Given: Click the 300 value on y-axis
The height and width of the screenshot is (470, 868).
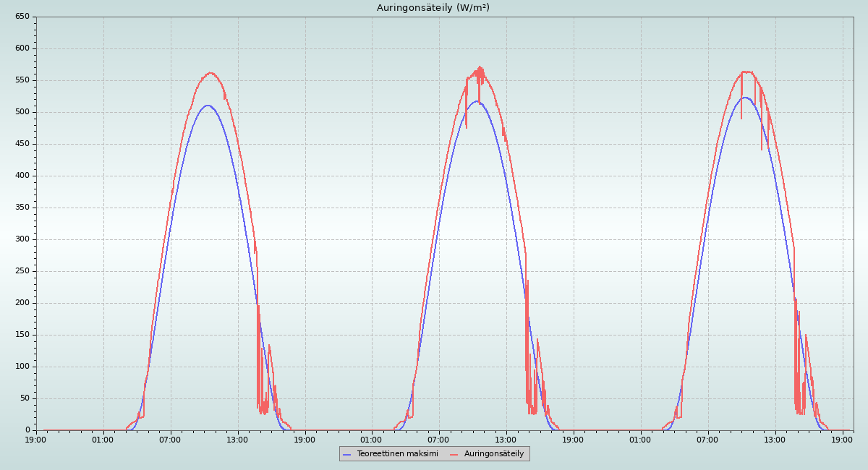Looking at the screenshot, I should pyautogui.click(x=22, y=239).
